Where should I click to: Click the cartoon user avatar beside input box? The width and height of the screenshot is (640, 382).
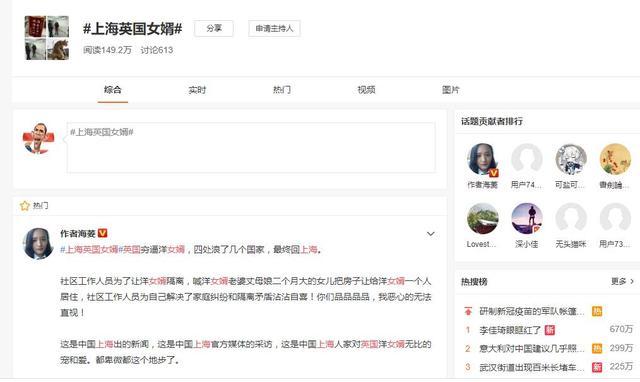coord(38,139)
